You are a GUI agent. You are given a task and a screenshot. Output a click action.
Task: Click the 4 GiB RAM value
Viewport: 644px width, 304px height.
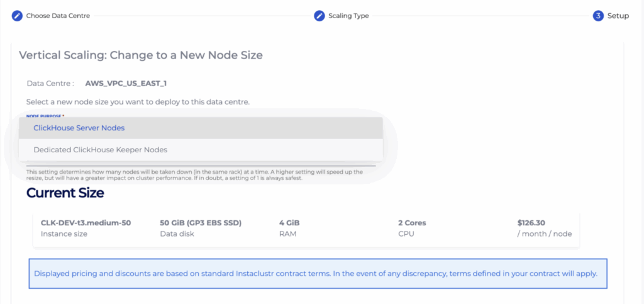click(289, 223)
